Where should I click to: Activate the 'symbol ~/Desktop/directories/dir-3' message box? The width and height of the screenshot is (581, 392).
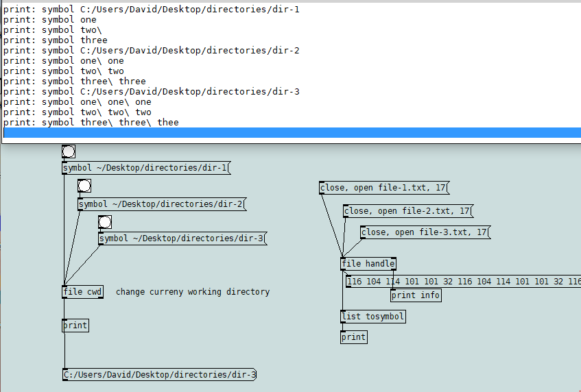pyautogui.click(x=182, y=238)
